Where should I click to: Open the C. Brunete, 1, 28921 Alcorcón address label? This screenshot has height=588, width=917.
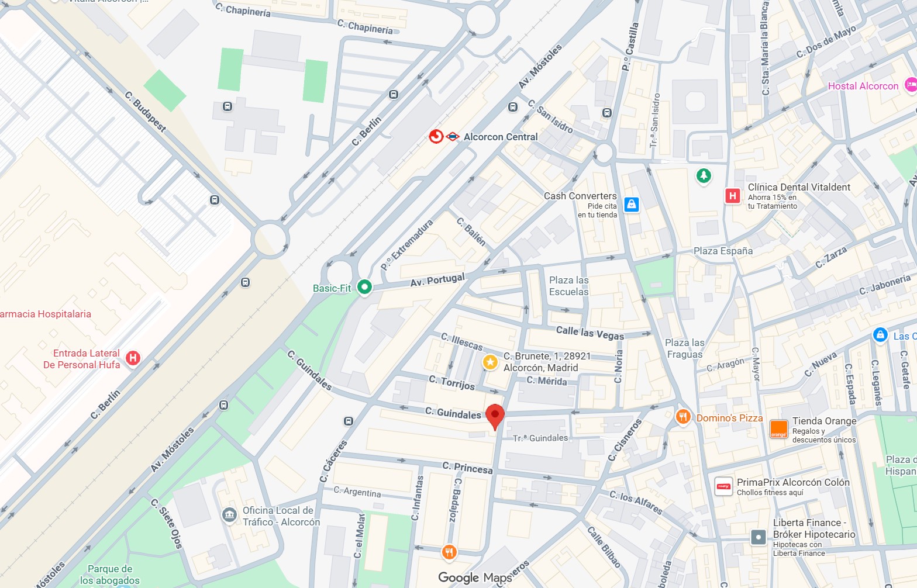click(546, 362)
